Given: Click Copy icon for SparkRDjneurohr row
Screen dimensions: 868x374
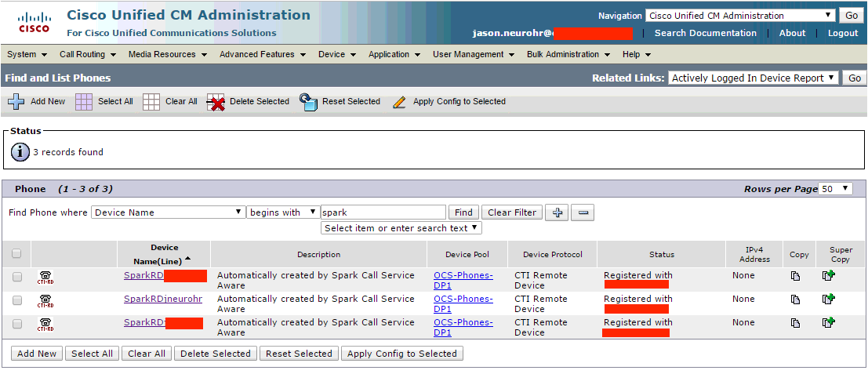Looking at the screenshot, I should (x=796, y=300).
